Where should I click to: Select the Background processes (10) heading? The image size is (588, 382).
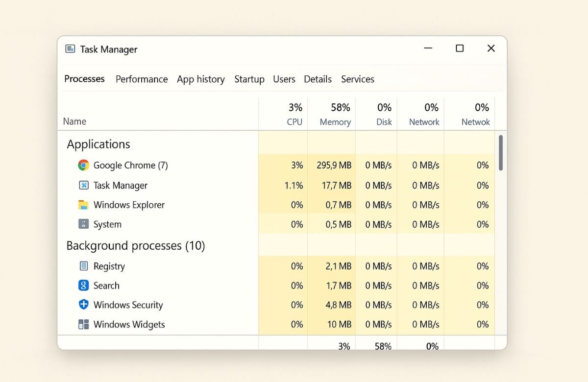point(136,245)
